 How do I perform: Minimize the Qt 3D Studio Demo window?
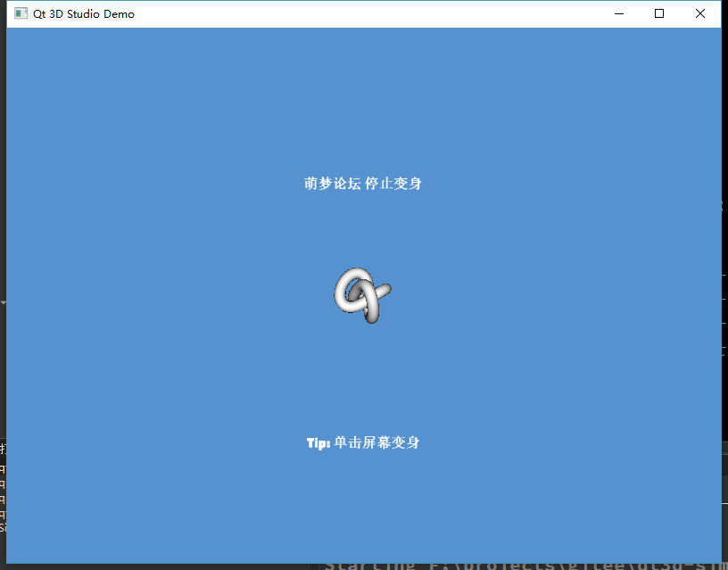(x=618, y=13)
